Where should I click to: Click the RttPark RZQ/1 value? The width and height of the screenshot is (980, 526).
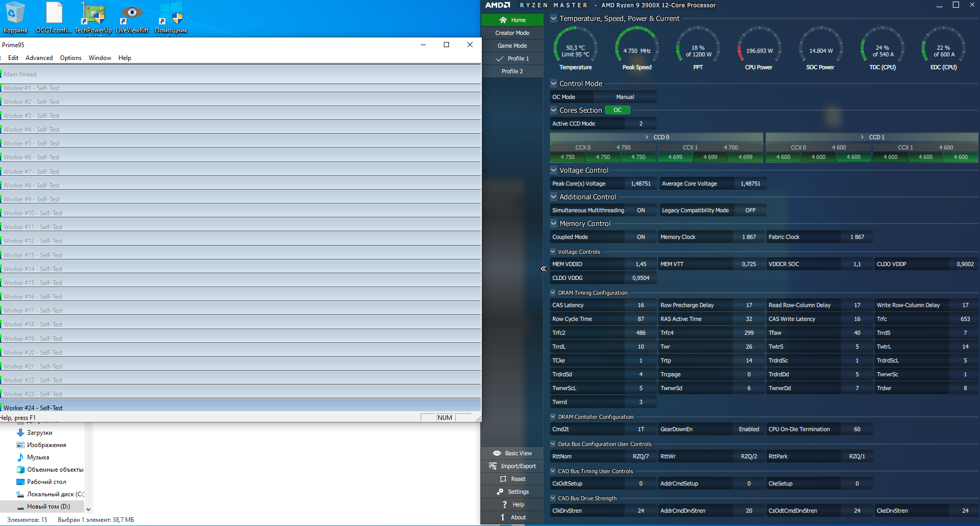(857, 456)
